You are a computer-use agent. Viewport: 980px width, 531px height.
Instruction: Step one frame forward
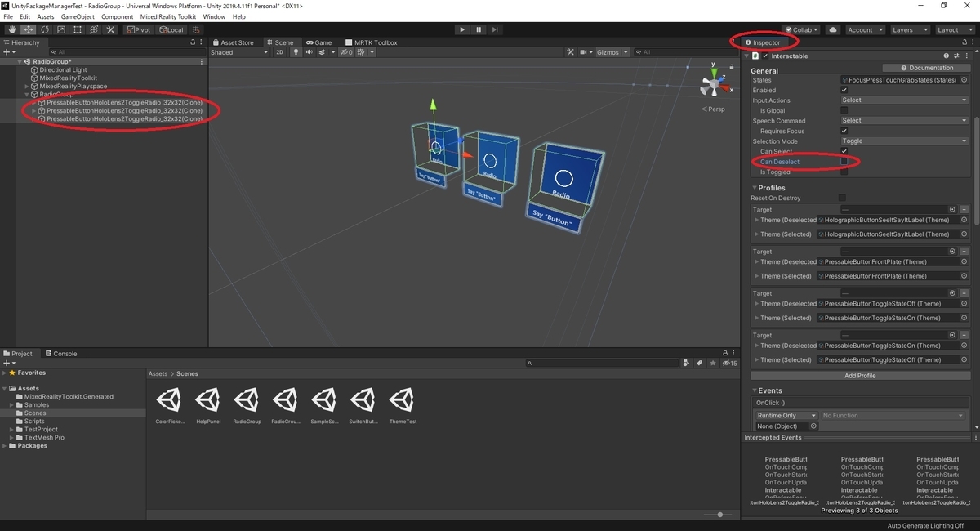(x=496, y=30)
